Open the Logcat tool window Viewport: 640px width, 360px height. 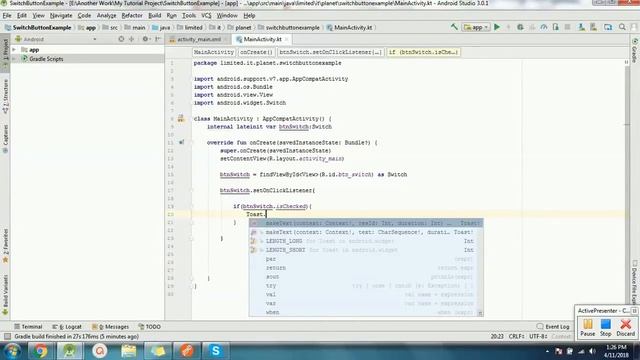(67, 327)
